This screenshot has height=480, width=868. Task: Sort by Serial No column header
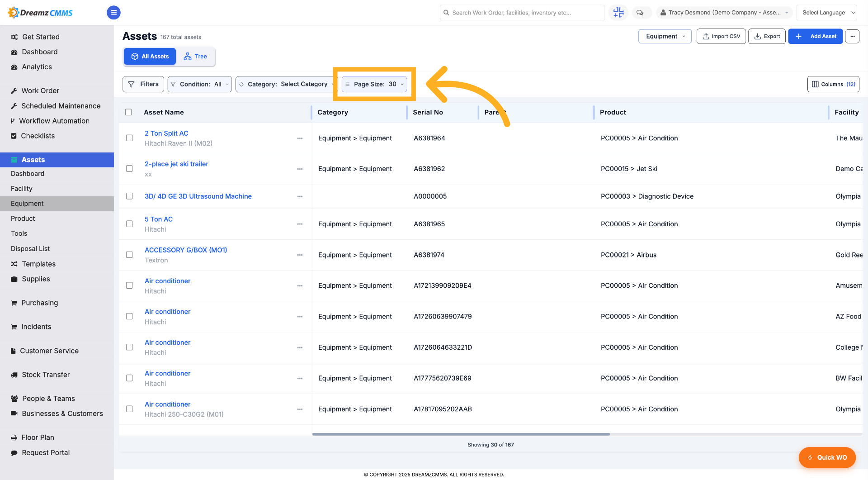[x=428, y=112]
